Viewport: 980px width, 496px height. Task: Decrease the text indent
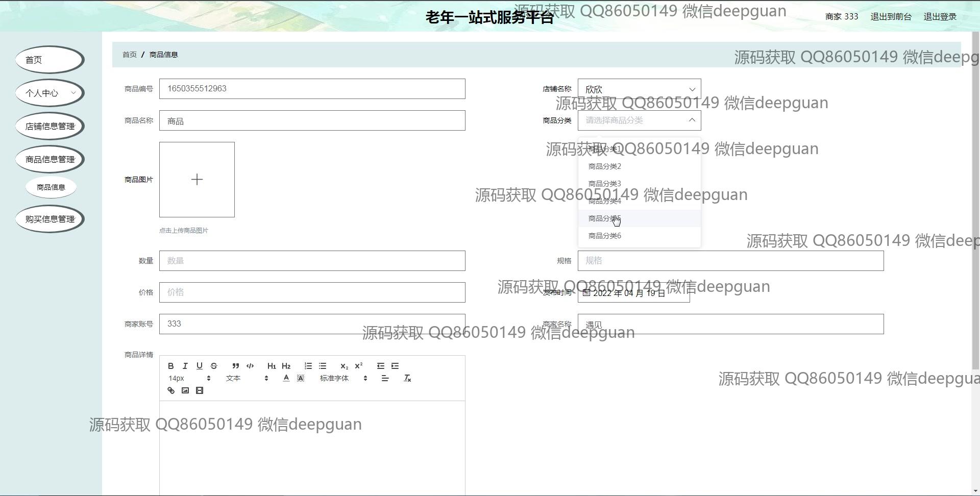click(381, 366)
